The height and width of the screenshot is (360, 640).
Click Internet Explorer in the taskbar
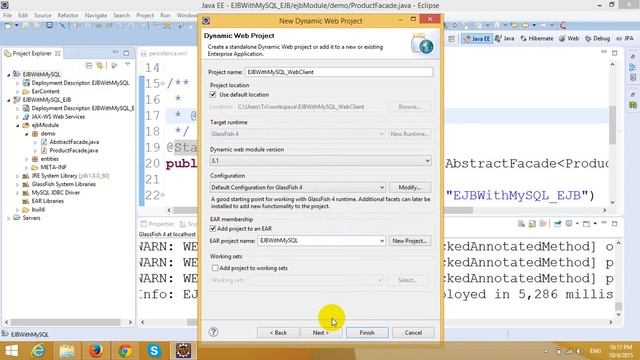38,351
